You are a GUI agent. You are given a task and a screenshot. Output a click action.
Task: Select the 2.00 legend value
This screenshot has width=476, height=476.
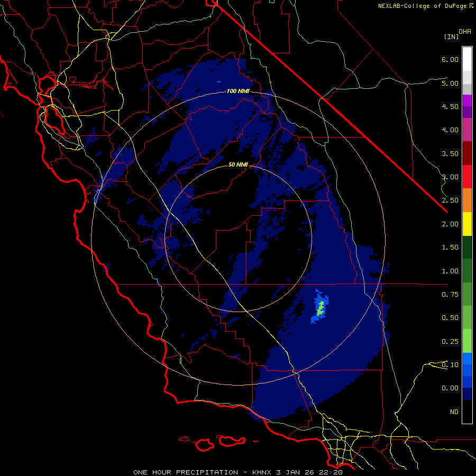click(450, 224)
